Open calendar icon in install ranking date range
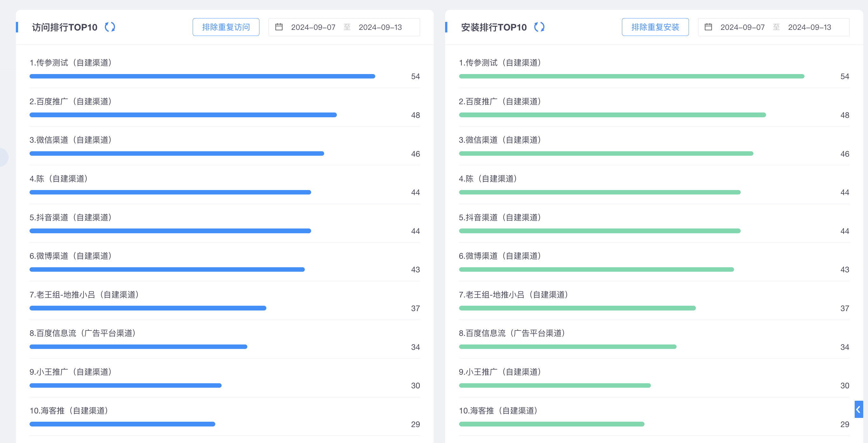This screenshot has width=868, height=443. (708, 27)
